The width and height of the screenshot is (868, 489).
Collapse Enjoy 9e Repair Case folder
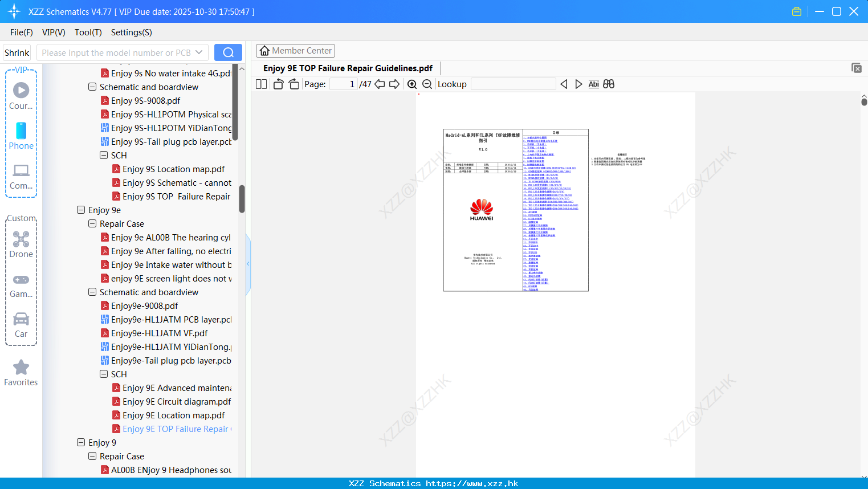[x=92, y=223]
